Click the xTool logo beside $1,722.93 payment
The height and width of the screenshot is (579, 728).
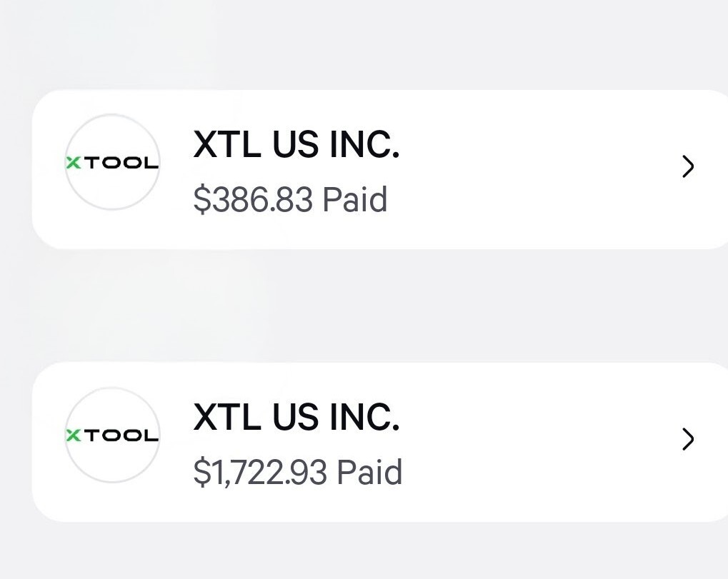tap(112, 435)
